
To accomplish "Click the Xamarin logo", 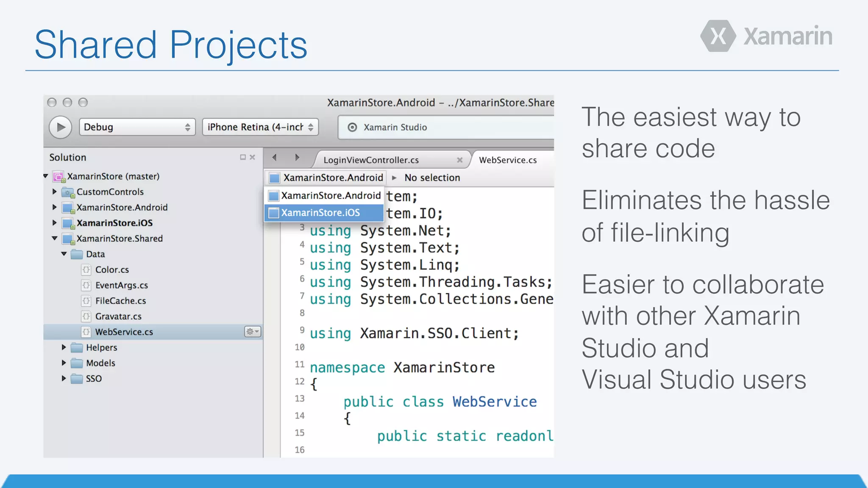I will point(766,36).
